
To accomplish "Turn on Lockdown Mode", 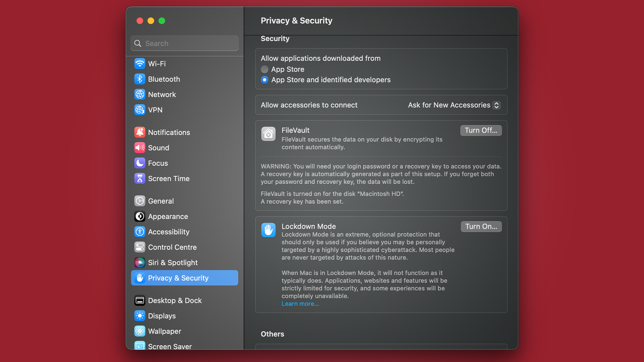I will pos(481,227).
